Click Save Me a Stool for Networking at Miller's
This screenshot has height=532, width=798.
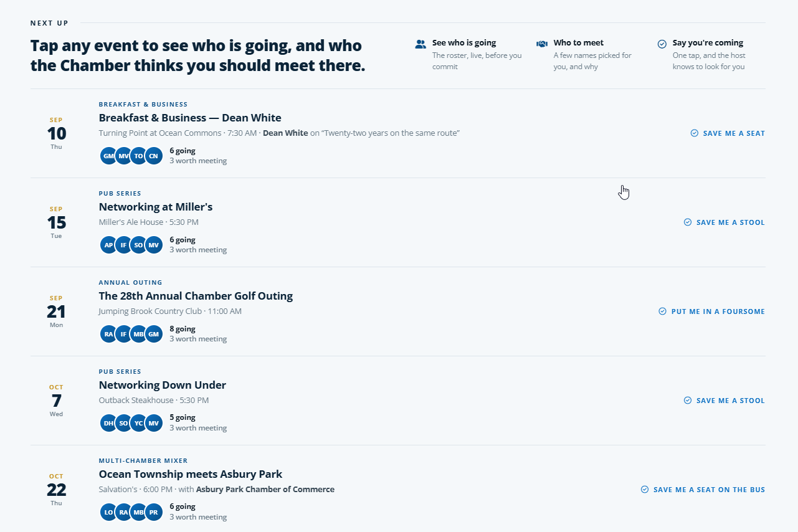[724, 222]
